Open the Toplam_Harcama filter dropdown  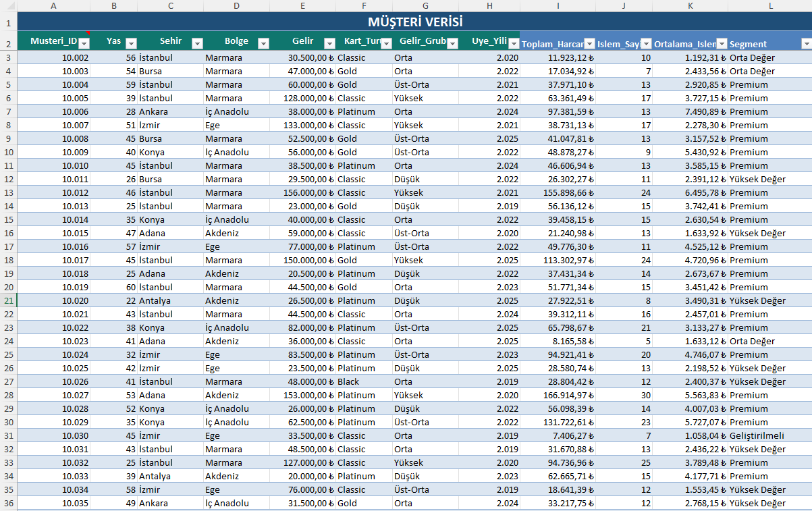(x=589, y=43)
